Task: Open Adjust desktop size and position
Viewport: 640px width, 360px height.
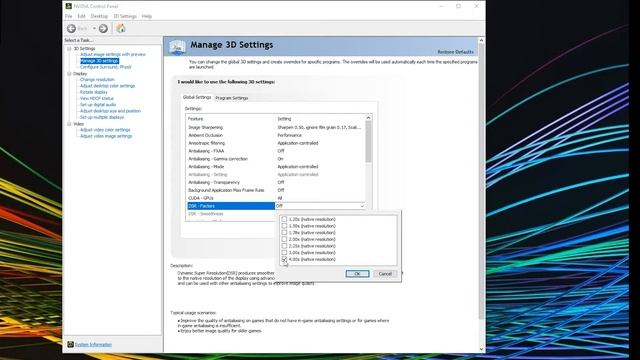Action: click(110, 111)
